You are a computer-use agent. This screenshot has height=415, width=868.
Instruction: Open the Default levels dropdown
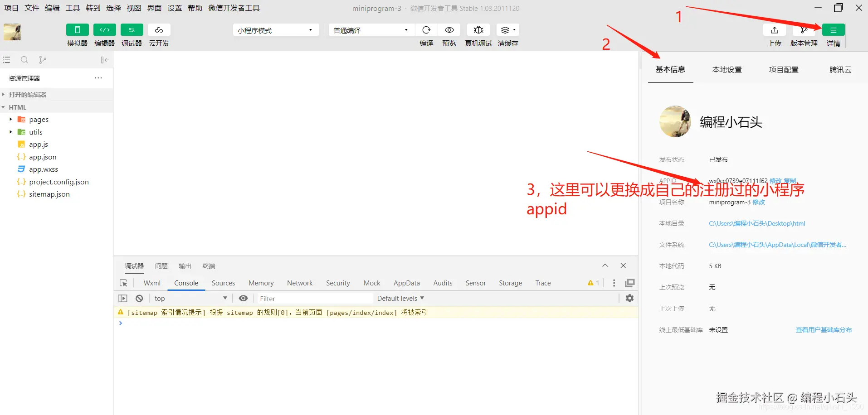coord(400,298)
